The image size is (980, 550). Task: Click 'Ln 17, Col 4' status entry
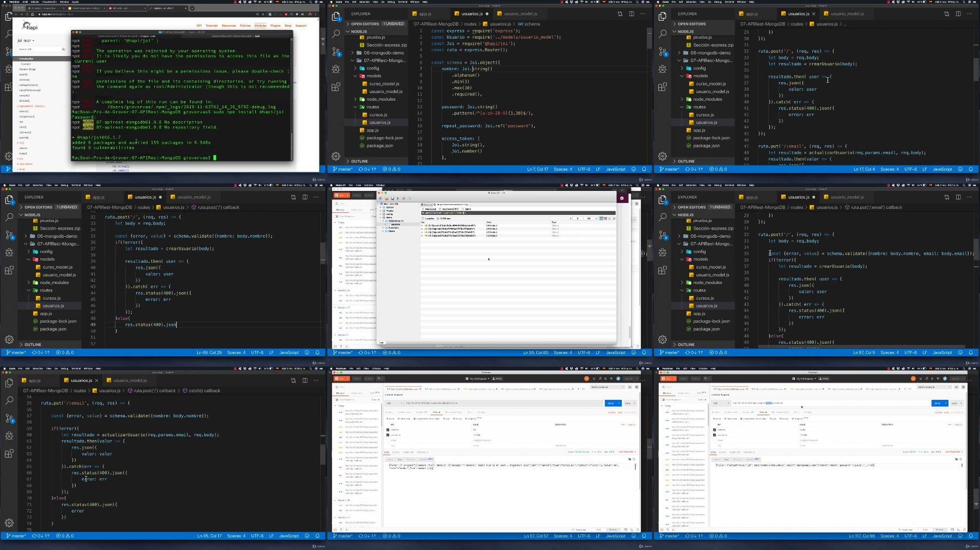865,169
